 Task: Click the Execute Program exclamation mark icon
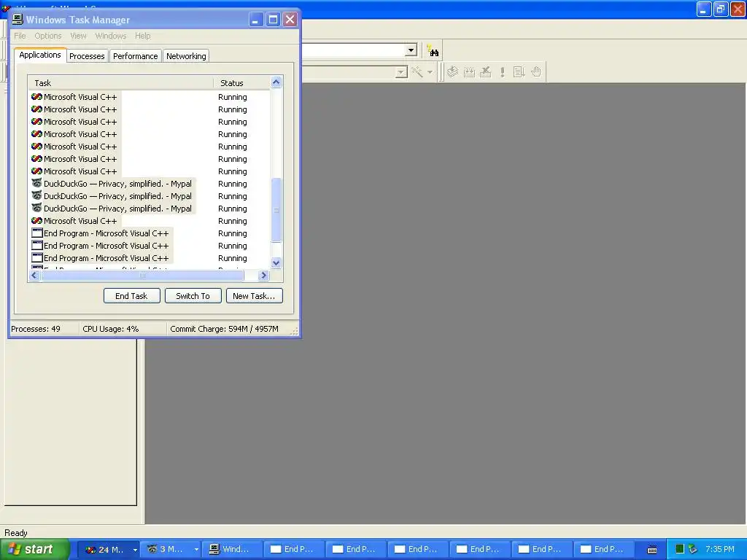(502, 72)
